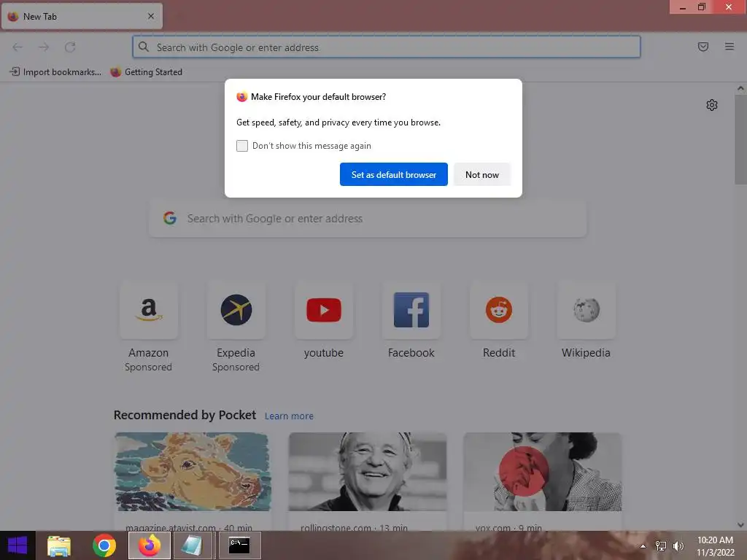Click Learn more link beside Pocket
Viewport: 747px width, 560px height.
(289, 416)
